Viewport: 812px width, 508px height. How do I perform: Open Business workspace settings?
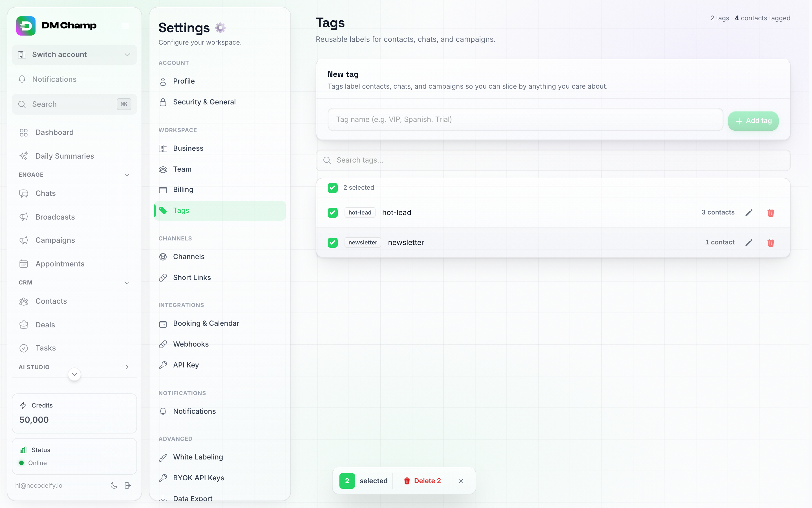click(x=220, y=148)
